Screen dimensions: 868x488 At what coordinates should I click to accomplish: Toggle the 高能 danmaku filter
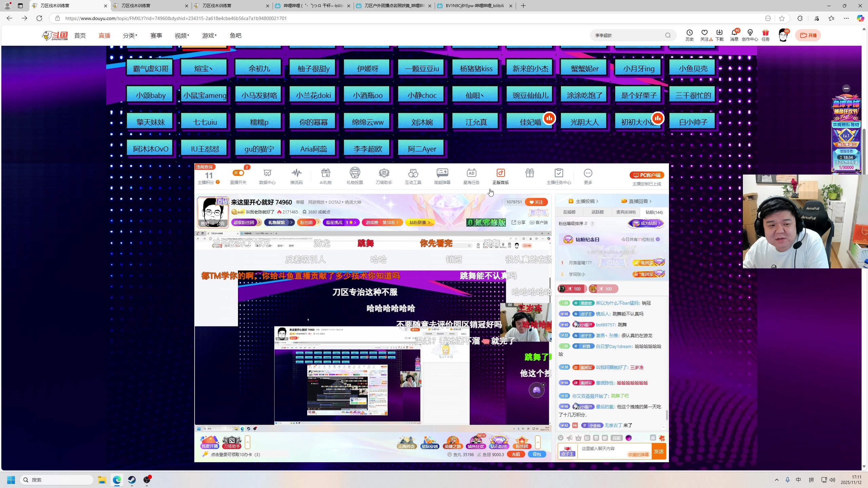(x=617, y=438)
